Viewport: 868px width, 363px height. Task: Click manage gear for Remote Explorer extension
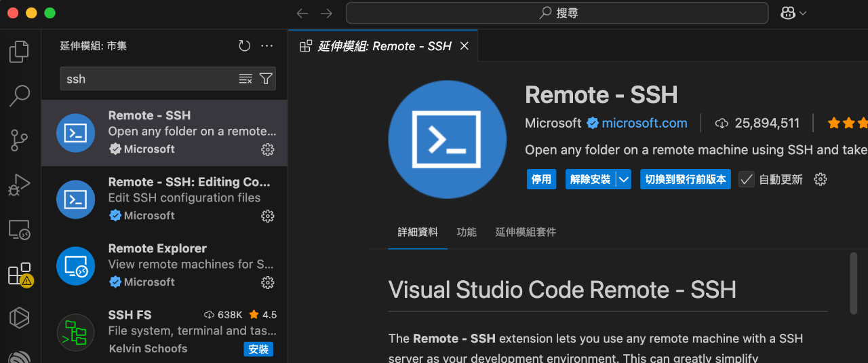coord(268,282)
